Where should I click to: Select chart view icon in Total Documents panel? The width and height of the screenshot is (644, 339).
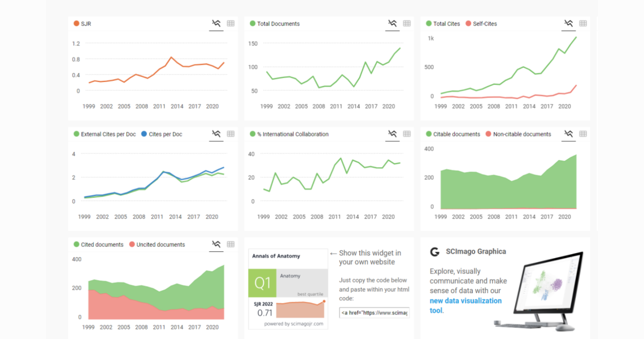(x=392, y=23)
